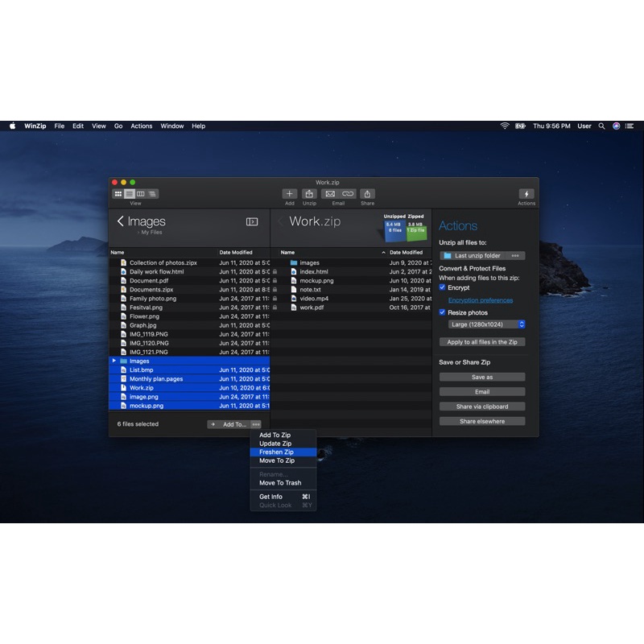Click the Email button in Actions panel
Viewport: 644px width, 644px height.
point(481,392)
